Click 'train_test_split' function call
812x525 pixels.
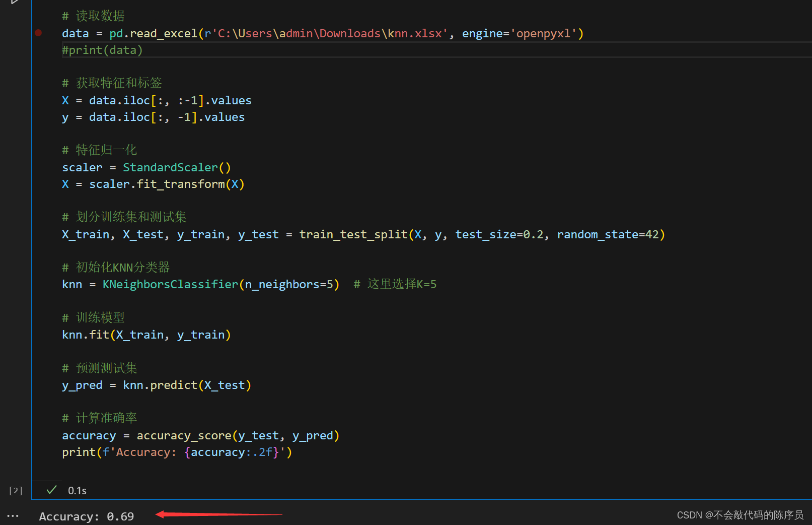tap(353, 234)
